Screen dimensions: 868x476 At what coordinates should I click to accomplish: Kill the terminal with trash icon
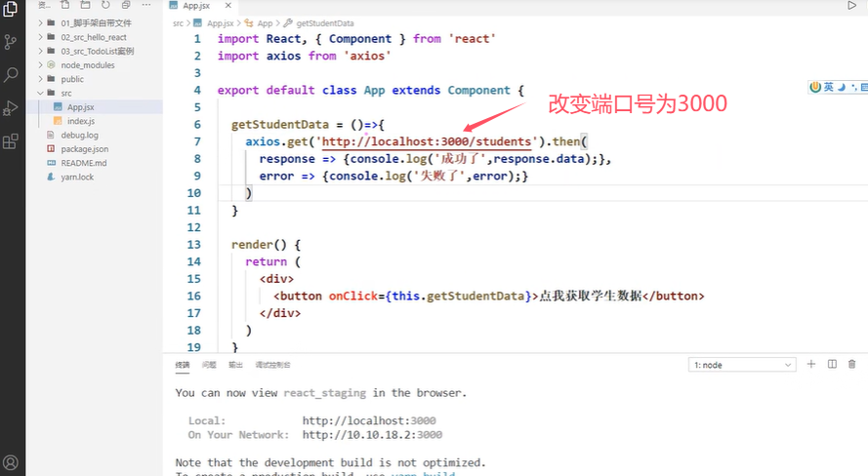852,364
